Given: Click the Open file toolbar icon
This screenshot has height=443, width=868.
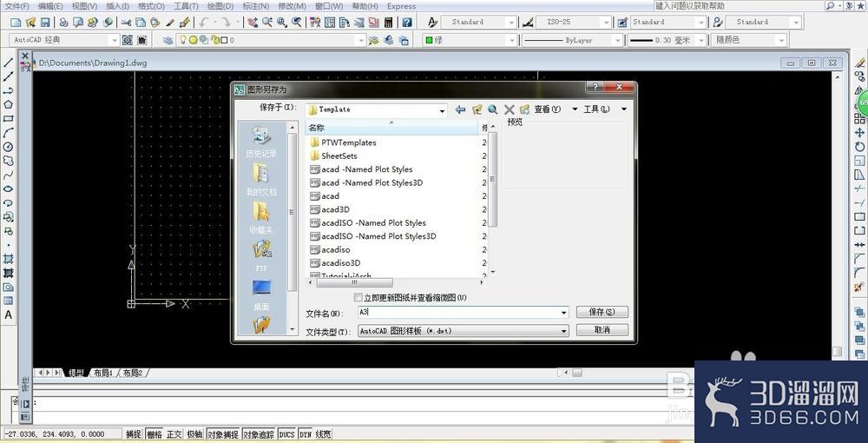Looking at the screenshot, I should pos(30,23).
